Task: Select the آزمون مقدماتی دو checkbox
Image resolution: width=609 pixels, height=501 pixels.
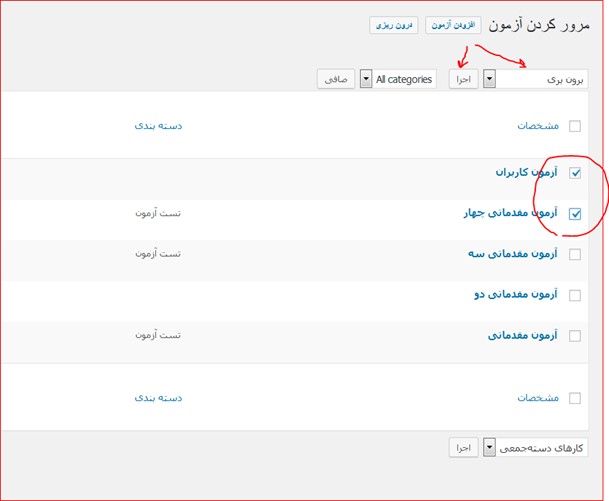Action: coord(574,295)
